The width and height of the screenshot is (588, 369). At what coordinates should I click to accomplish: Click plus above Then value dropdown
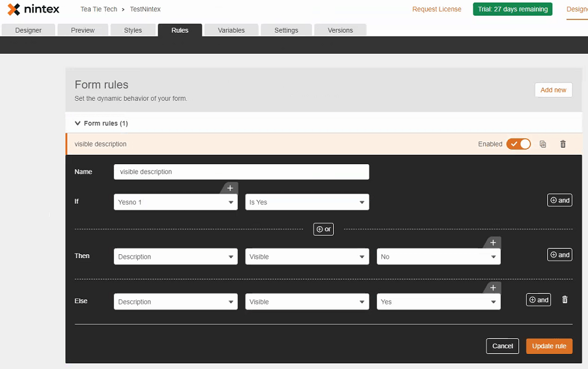pos(493,242)
